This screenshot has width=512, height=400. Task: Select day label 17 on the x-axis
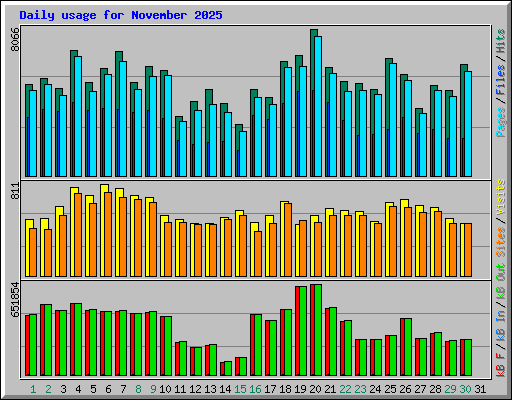pyautogui.click(x=270, y=389)
